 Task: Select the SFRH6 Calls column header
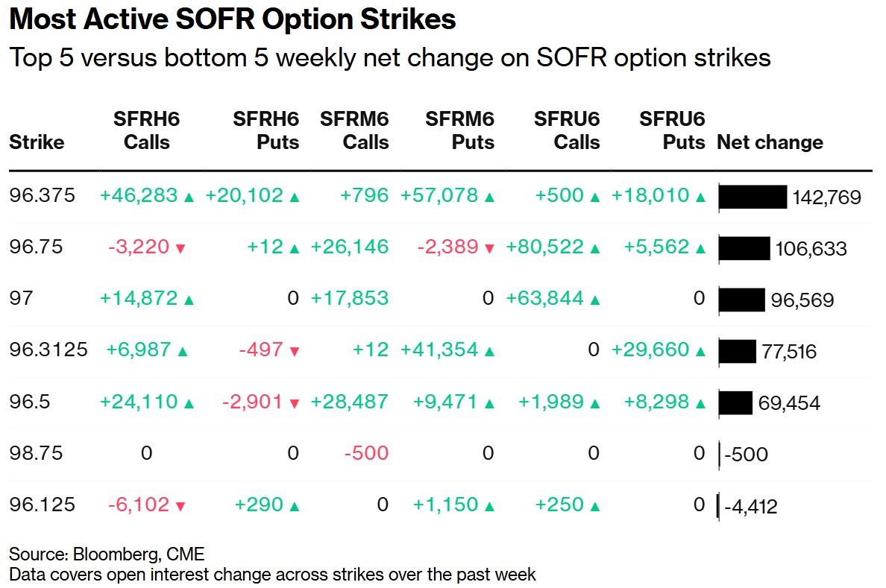[x=147, y=130]
